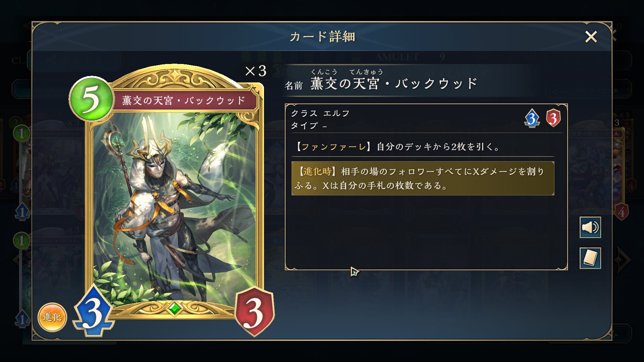The image size is (644, 362).
Task: Click the card name 薫交の天宮・バックウッド heading
Action: point(394,83)
